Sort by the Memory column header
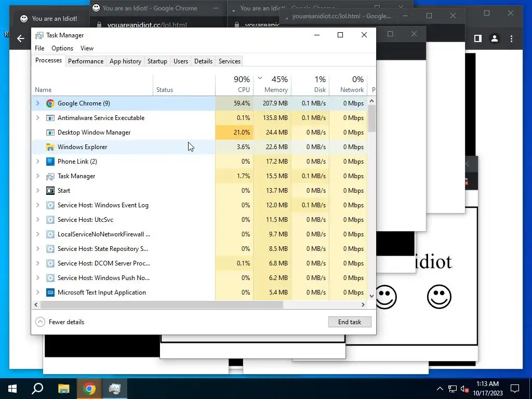Screen dimensions: 532x399 tap(272, 84)
